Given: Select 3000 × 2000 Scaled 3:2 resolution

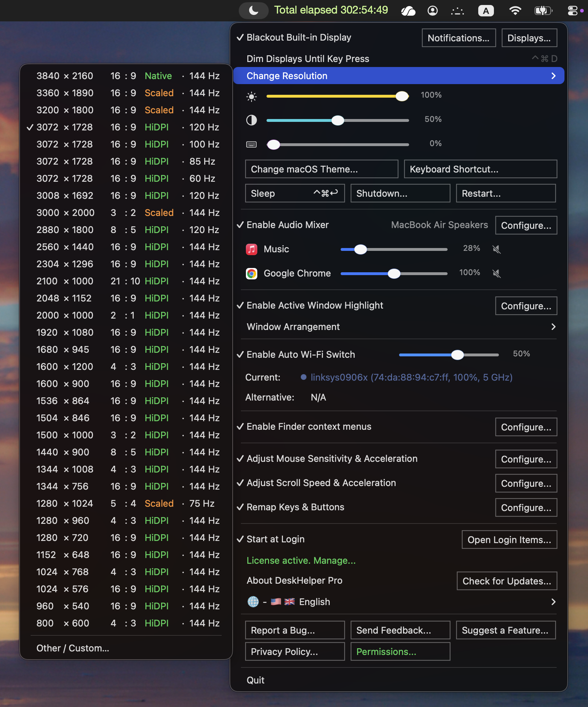Looking at the screenshot, I should point(126,213).
